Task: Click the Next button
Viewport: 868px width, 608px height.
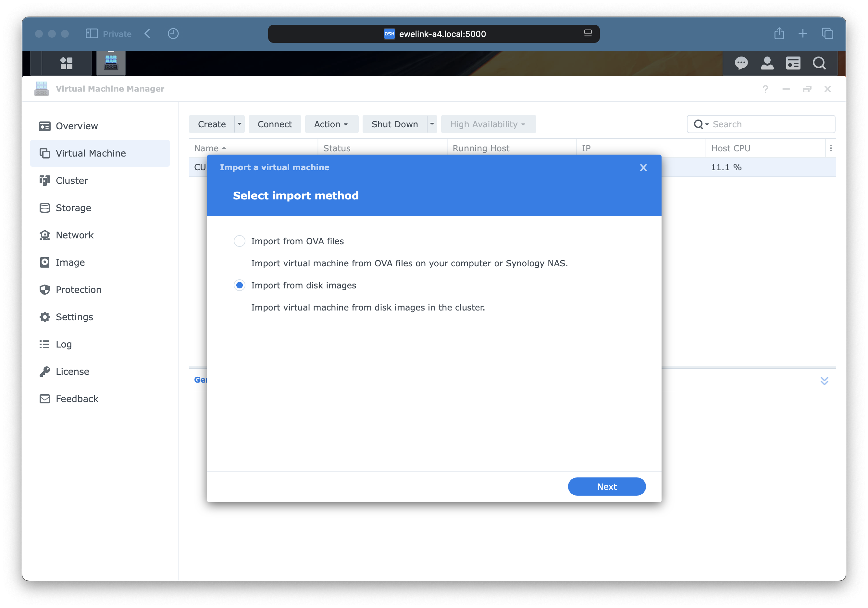Action: (x=606, y=487)
